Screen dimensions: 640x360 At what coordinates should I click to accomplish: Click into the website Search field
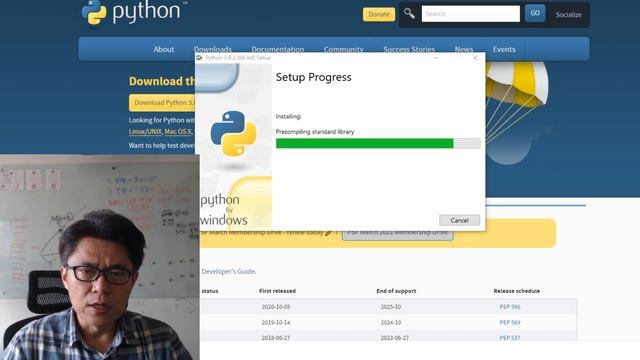(471, 13)
